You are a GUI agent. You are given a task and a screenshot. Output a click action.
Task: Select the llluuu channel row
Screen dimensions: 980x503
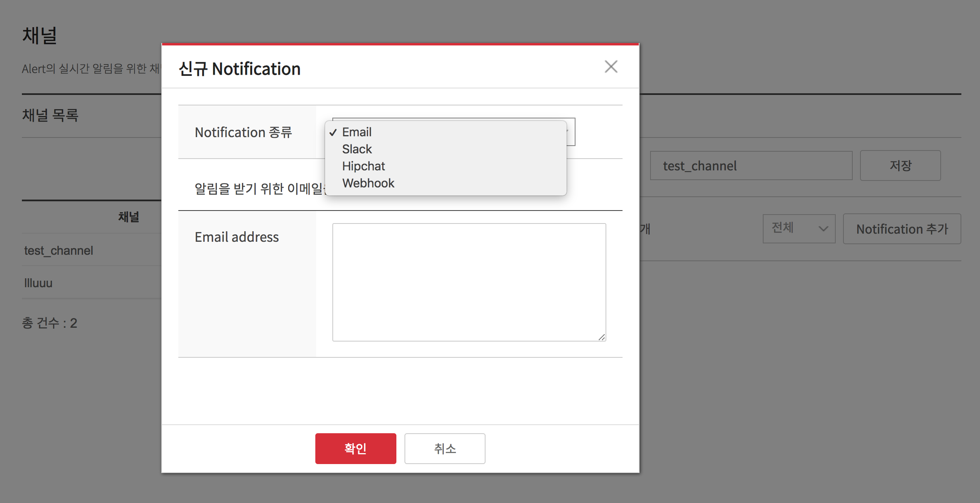pyautogui.click(x=39, y=283)
